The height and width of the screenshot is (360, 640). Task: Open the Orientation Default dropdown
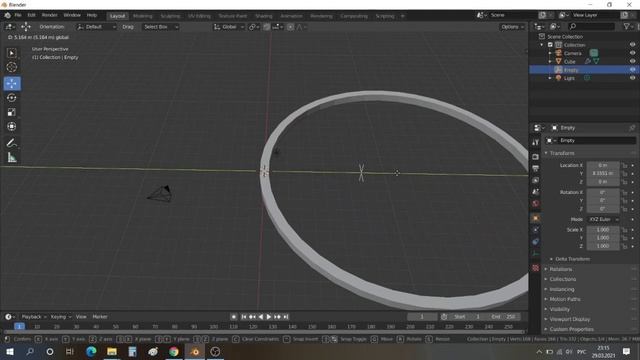pyautogui.click(x=96, y=27)
